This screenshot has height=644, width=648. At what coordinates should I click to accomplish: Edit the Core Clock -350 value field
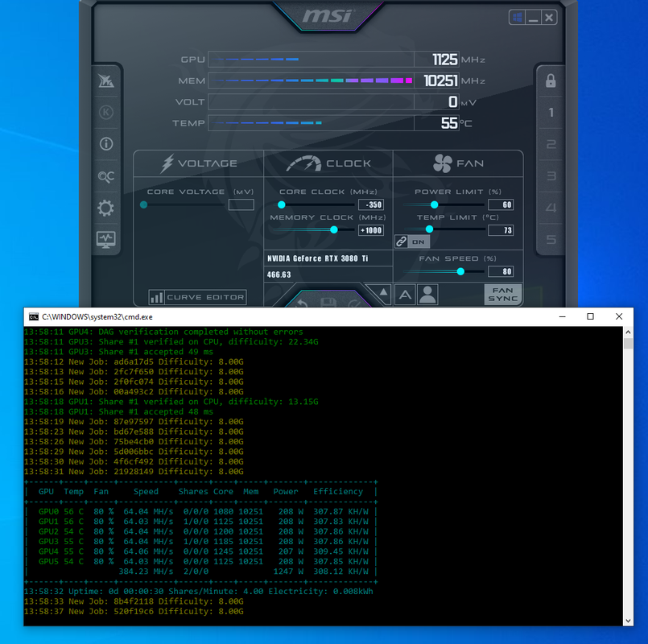(371, 204)
